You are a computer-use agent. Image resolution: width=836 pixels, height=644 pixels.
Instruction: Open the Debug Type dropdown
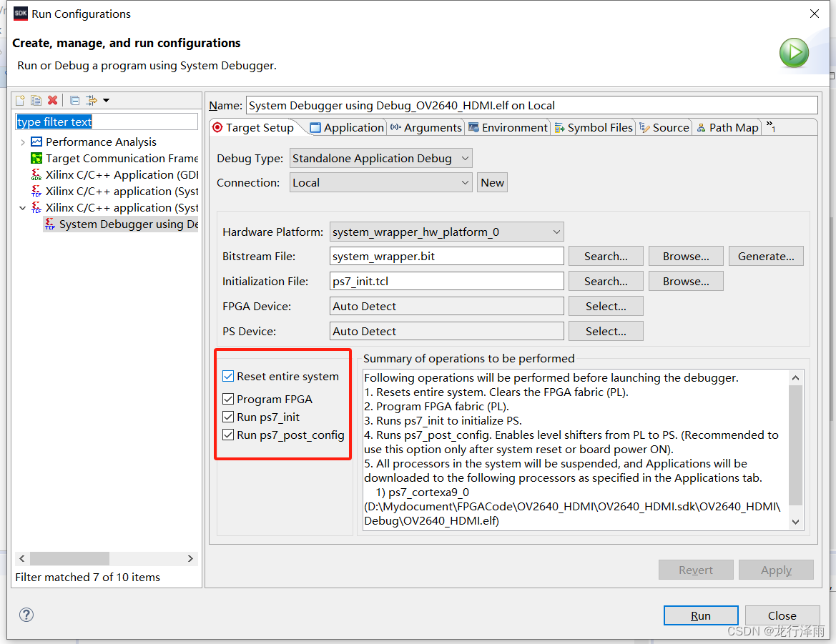pos(380,158)
